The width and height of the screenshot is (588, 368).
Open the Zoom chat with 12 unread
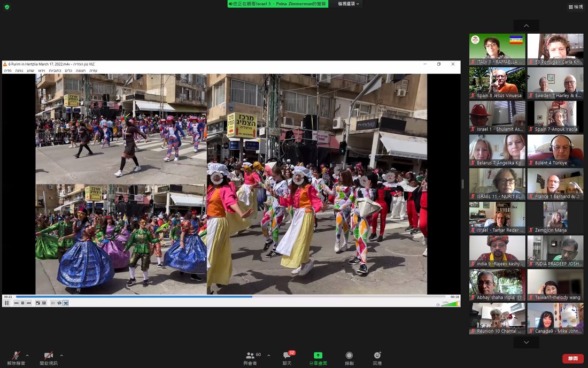point(288,358)
